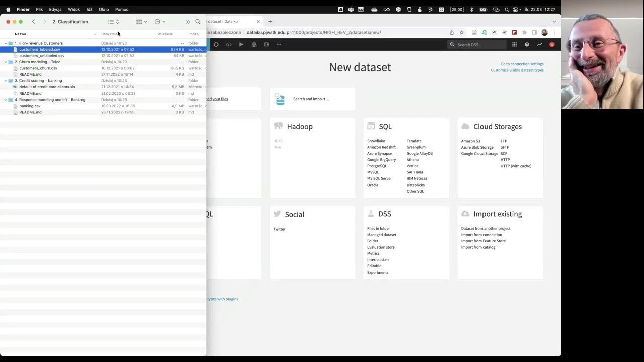Viewport: 644px width, 362px height.
Task: Open the Pomoc menu
Action: tap(122, 9)
